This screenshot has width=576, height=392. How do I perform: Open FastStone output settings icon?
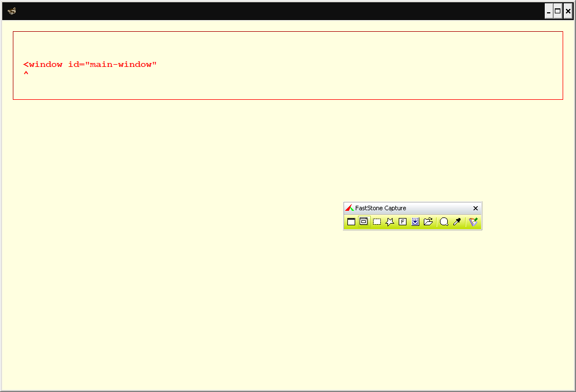point(473,221)
